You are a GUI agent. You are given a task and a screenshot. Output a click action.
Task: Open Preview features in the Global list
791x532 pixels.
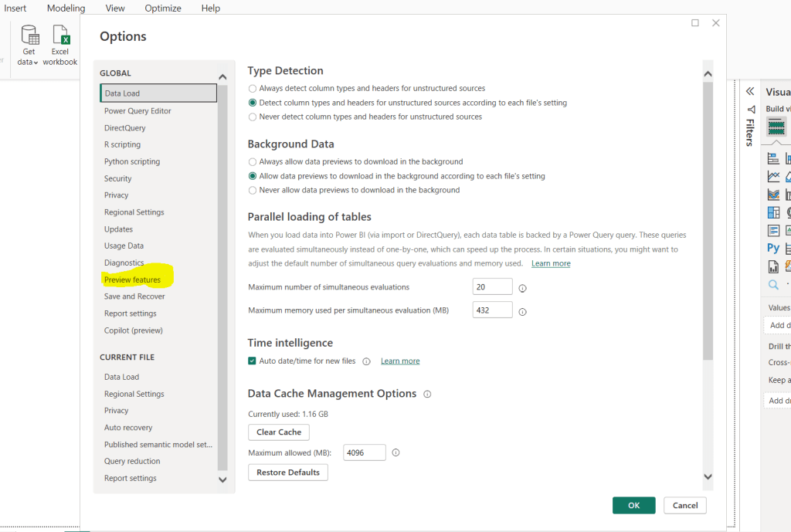click(133, 280)
